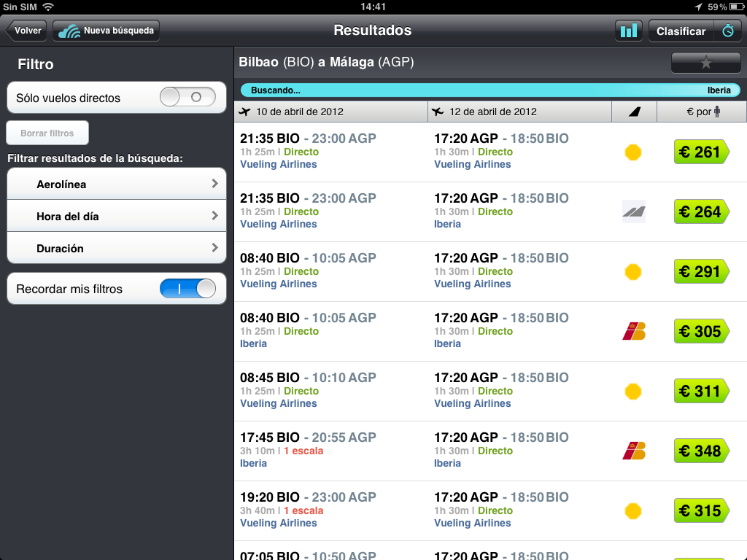The height and width of the screenshot is (560, 747).
Task: Tap Vueling logo in € 261 row
Action: (633, 152)
